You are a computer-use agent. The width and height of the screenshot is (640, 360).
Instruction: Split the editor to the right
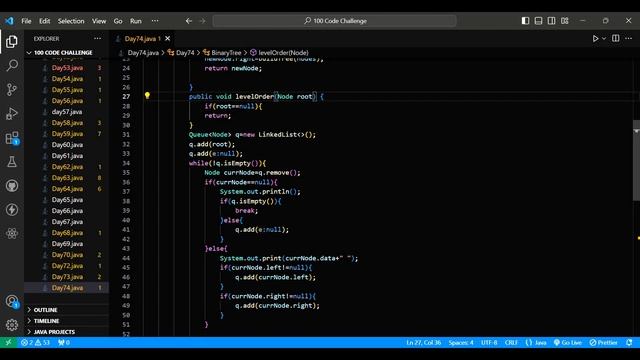616,38
